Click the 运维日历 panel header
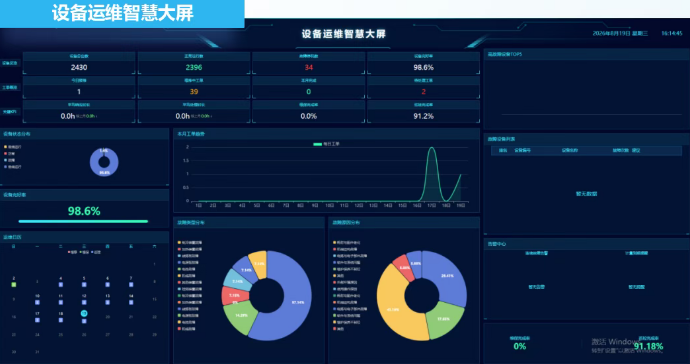This screenshot has height=364, width=690. pos(84,237)
